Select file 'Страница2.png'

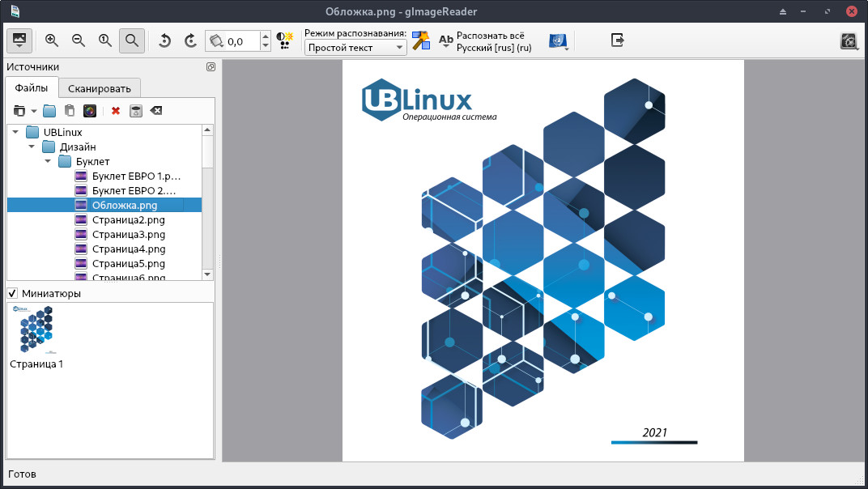click(x=104, y=220)
